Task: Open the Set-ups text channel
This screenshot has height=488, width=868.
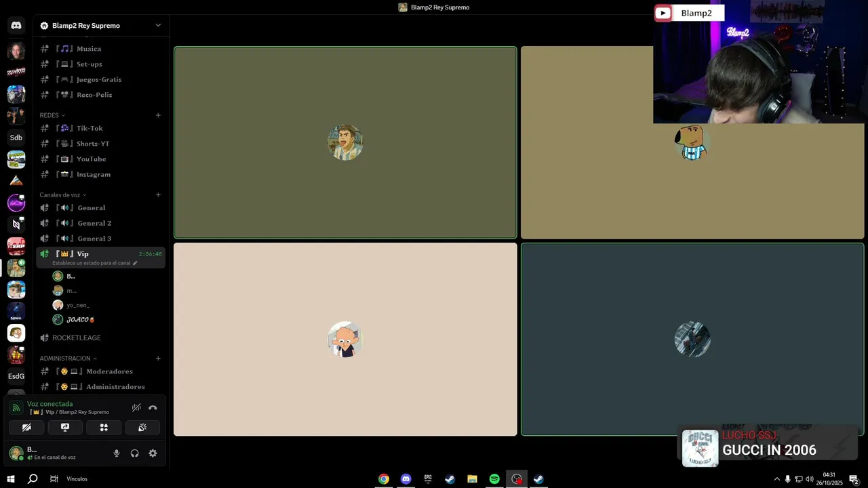Action: pyautogui.click(x=101, y=64)
